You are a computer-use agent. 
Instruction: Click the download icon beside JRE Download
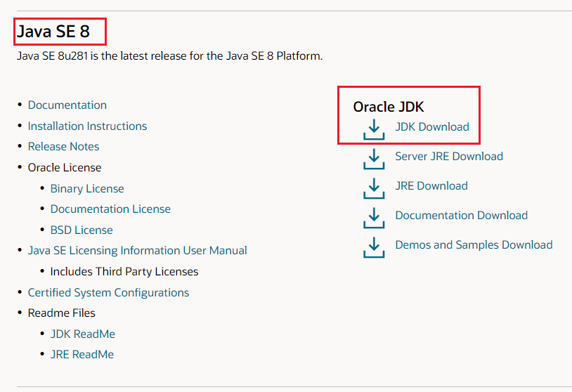click(374, 188)
